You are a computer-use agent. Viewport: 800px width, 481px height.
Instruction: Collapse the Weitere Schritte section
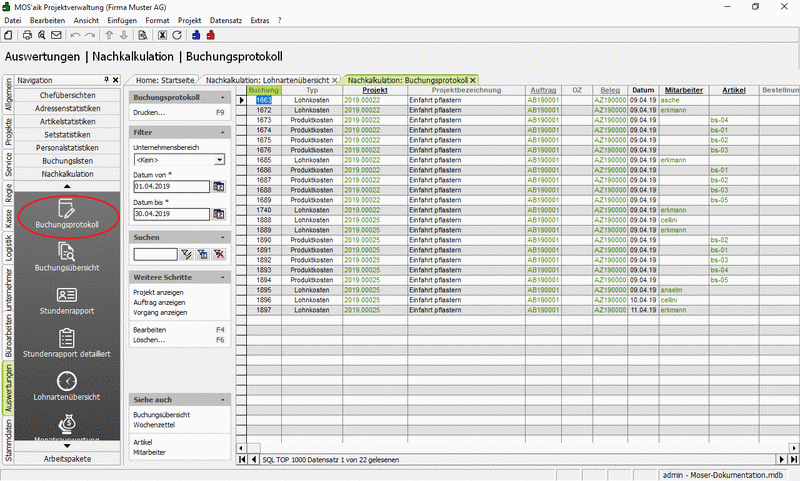click(222, 277)
